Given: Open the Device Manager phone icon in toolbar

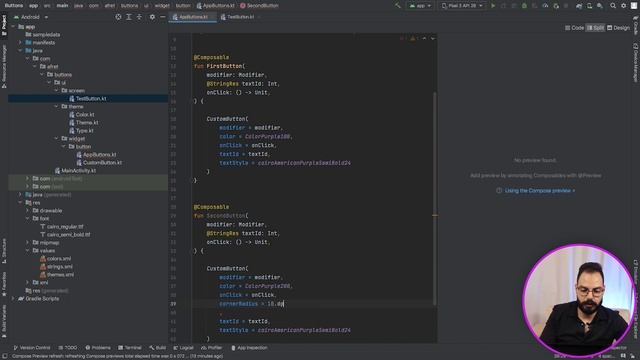Looking at the screenshot, I should coord(589,6).
